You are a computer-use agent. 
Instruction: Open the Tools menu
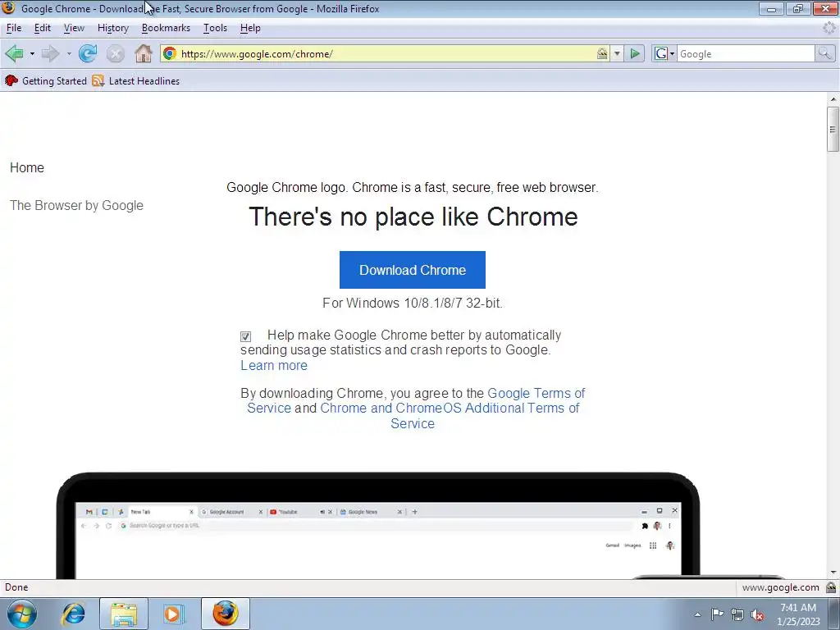pos(216,28)
